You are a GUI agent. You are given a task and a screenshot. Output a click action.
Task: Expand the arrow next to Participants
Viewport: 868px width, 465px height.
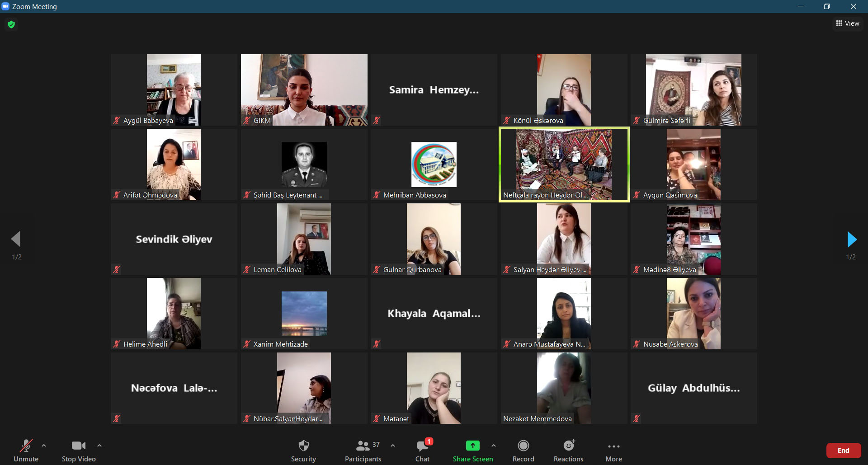click(x=393, y=446)
